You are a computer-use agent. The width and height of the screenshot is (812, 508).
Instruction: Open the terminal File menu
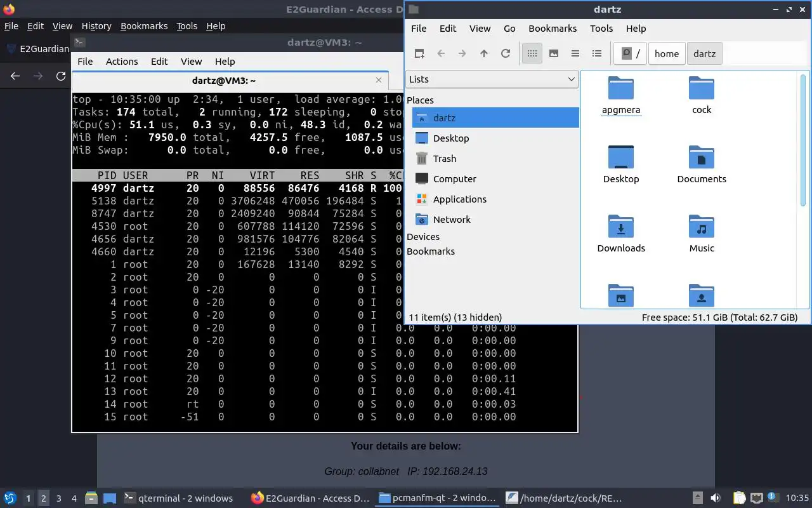point(85,62)
